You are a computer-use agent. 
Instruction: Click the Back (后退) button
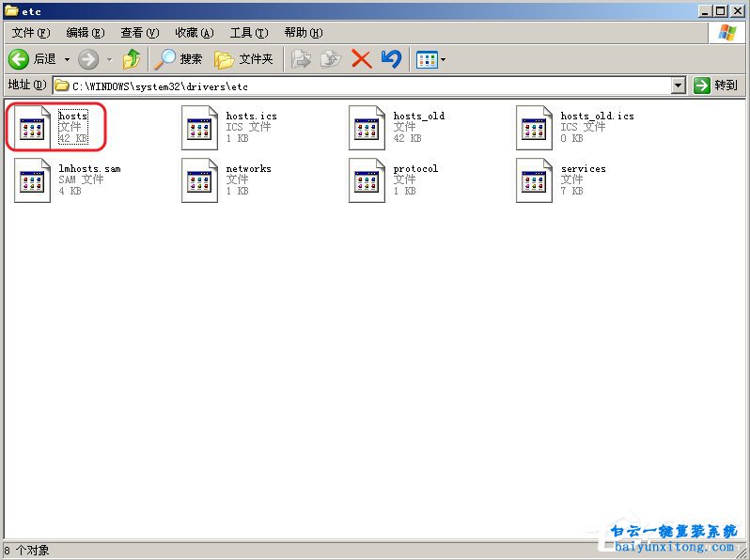(x=33, y=59)
